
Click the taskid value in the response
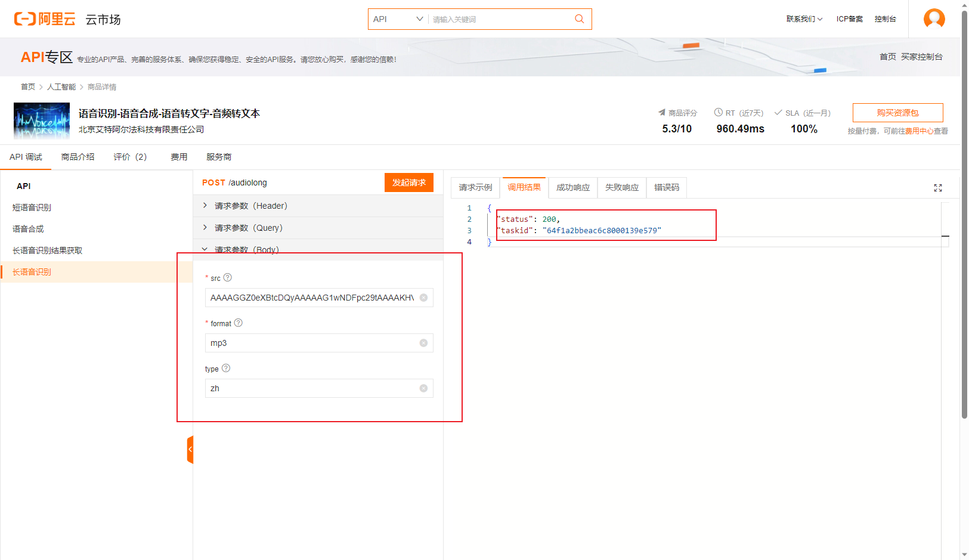pyautogui.click(x=602, y=230)
